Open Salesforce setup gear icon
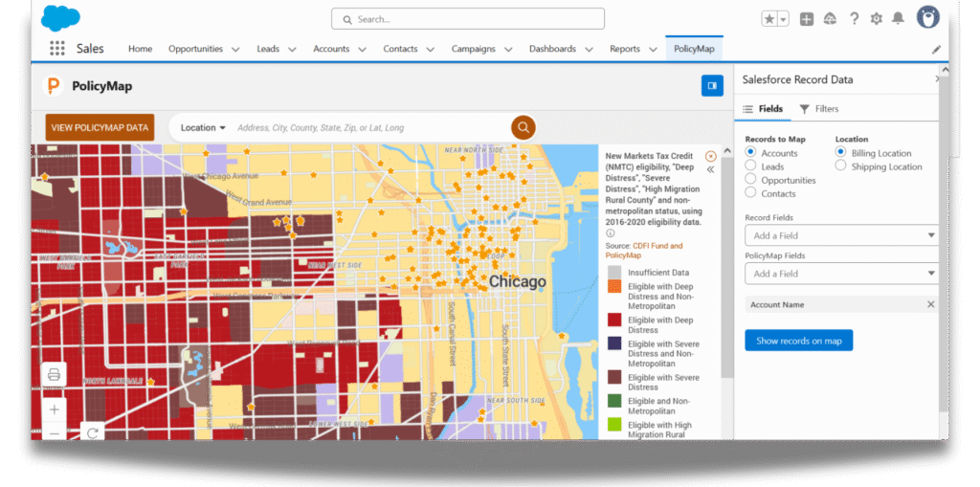This screenshot has width=980, height=487. coord(876,18)
